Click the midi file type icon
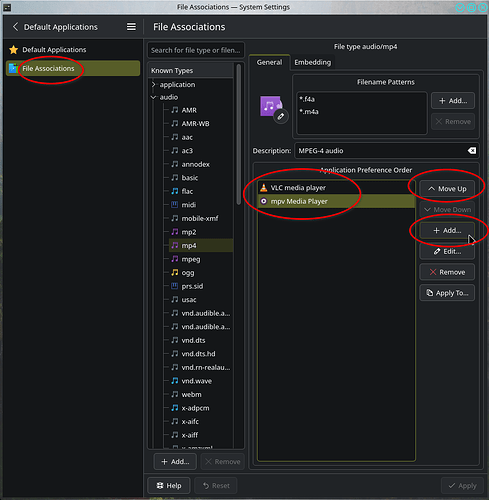Image resolution: width=489 pixels, height=500 pixels. [175, 205]
